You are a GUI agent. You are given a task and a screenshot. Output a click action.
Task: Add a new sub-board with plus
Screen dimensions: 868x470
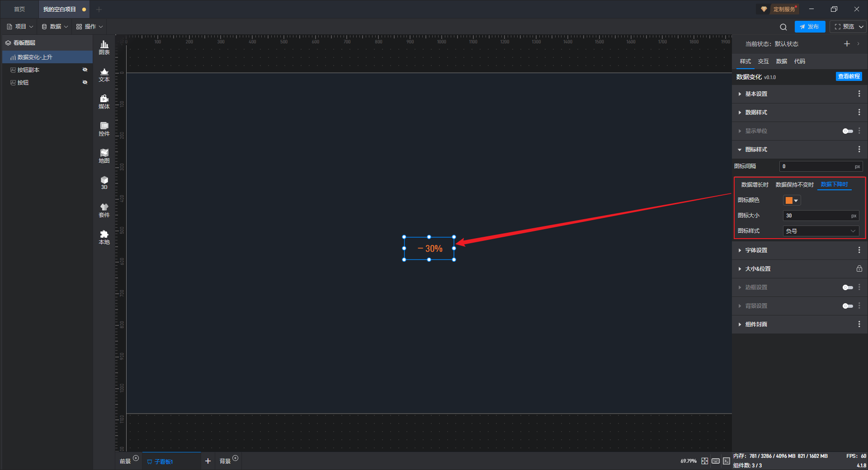208,461
